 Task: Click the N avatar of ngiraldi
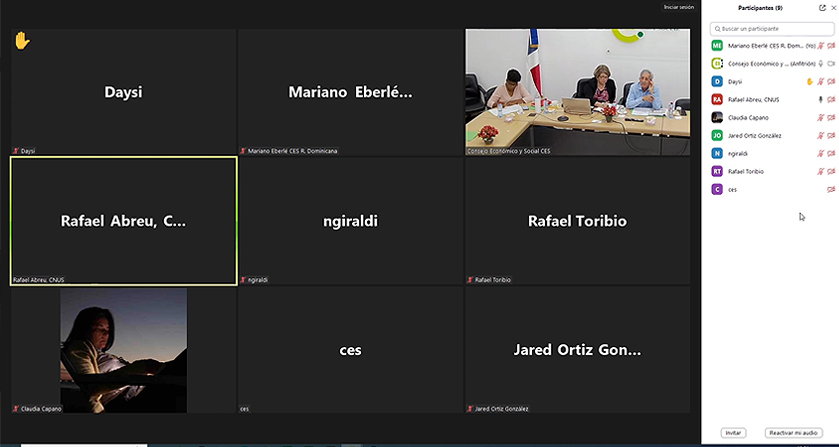717,153
